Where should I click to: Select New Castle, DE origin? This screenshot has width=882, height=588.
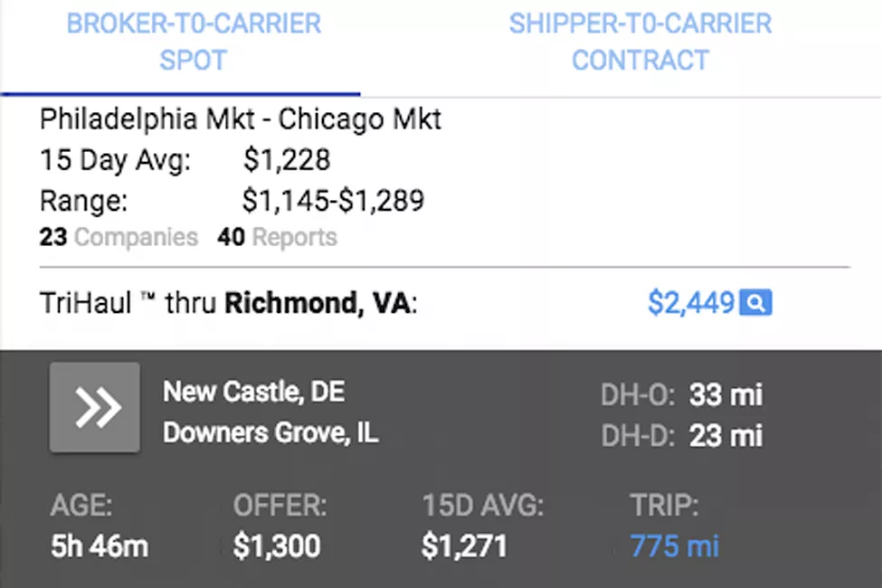pos(253,392)
